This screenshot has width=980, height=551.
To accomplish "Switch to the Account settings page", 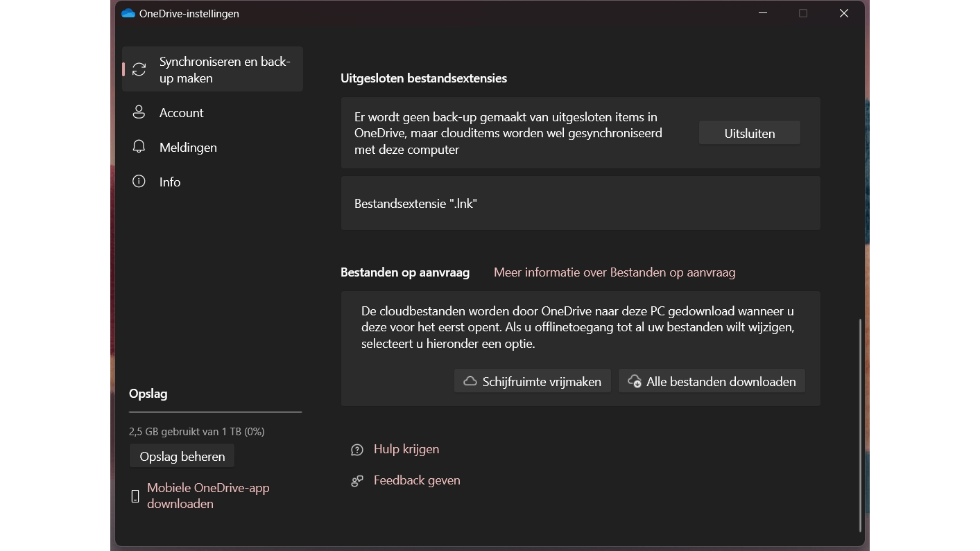I will (181, 112).
